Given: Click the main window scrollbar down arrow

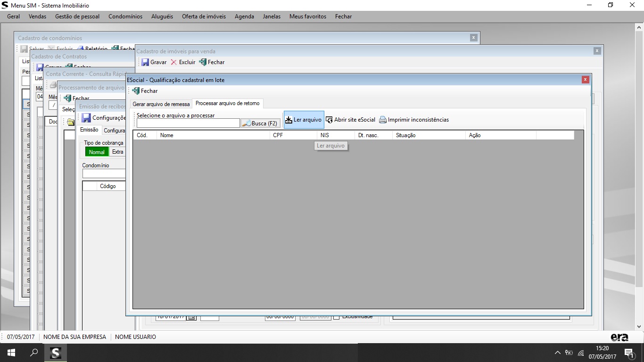Looking at the screenshot, I should coord(640,326).
